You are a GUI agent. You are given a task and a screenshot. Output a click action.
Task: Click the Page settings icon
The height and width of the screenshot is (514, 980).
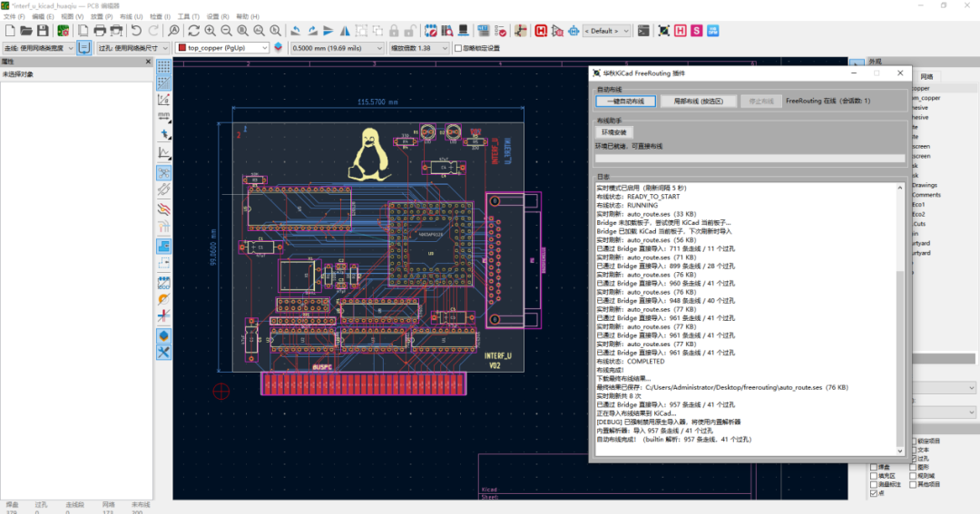tap(83, 31)
